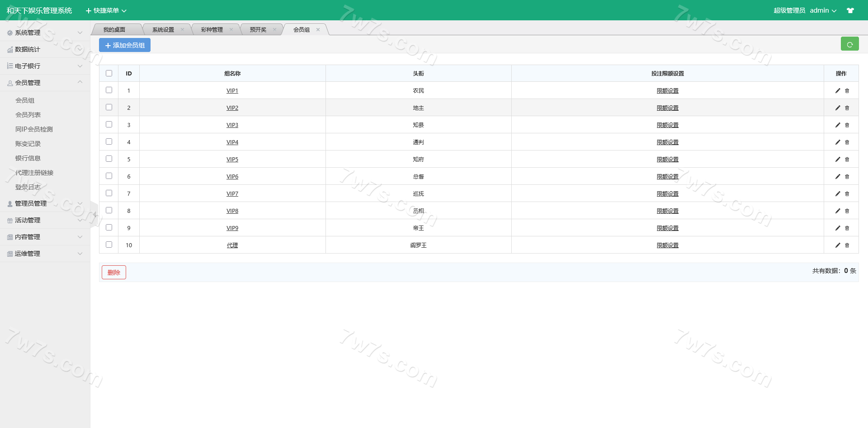Check the select-all checkbox in table header
The height and width of the screenshot is (428, 868).
coord(109,73)
